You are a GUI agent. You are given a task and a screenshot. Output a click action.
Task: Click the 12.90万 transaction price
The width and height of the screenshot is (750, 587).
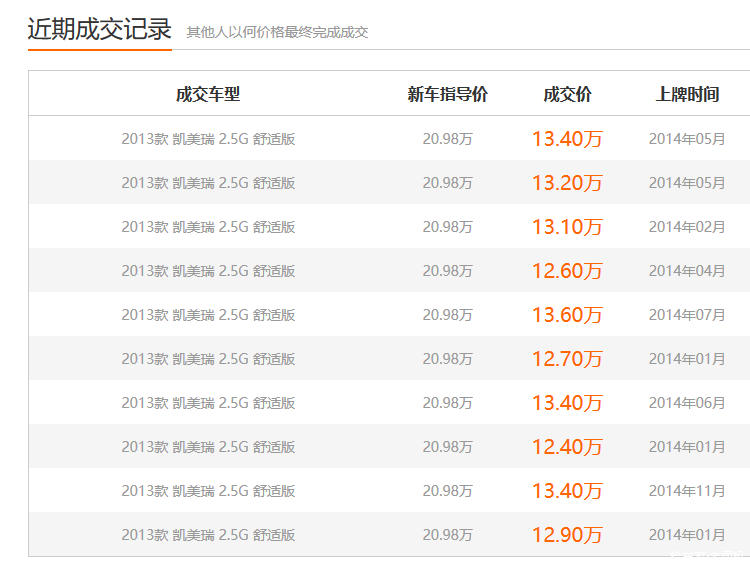click(567, 535)
